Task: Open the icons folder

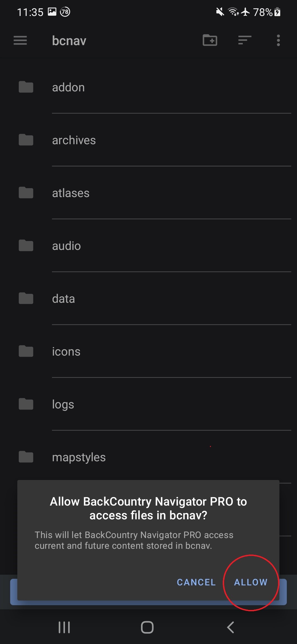Action: (x=66, y=352)
